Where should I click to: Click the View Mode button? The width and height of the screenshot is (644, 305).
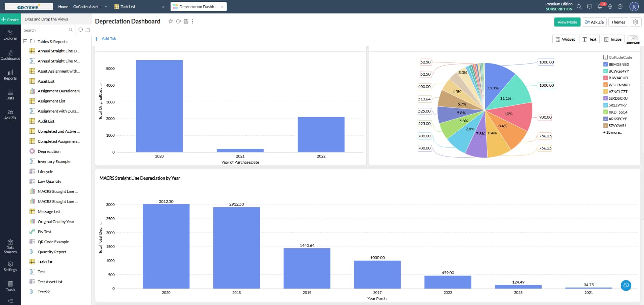click(567, 22)
